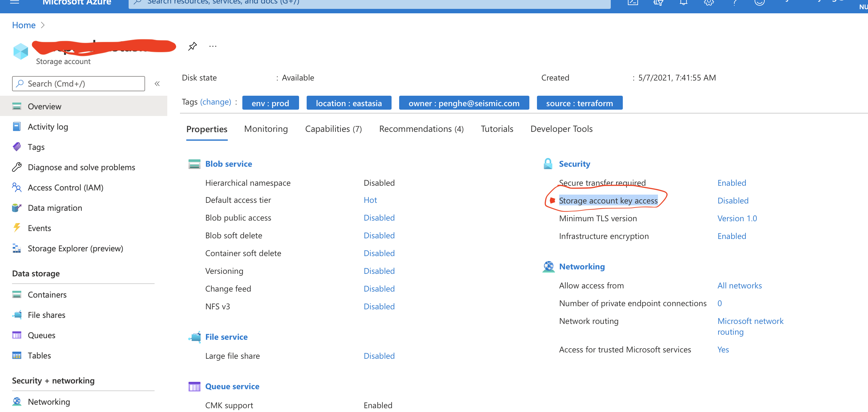Click the location : eastasia tag
Viewport: 868px width, 412px height.
349,103
